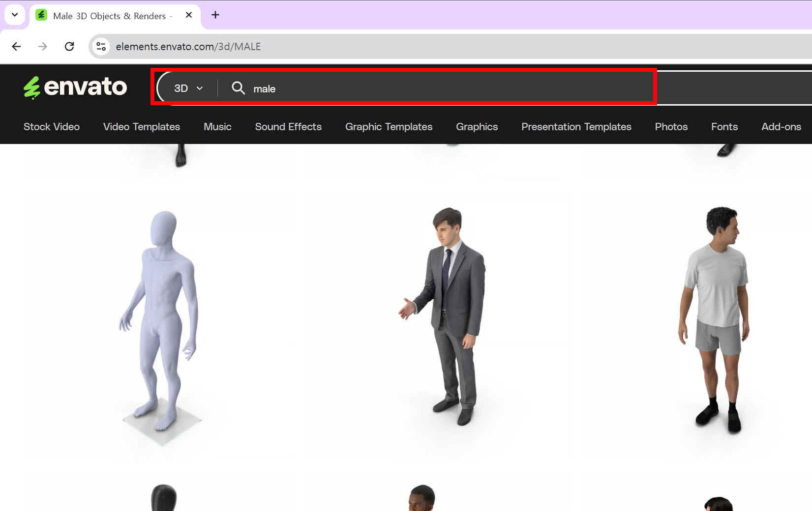Open the Presentation Templates menu
The image size is (812, 511).
click(x=576, y=127)
